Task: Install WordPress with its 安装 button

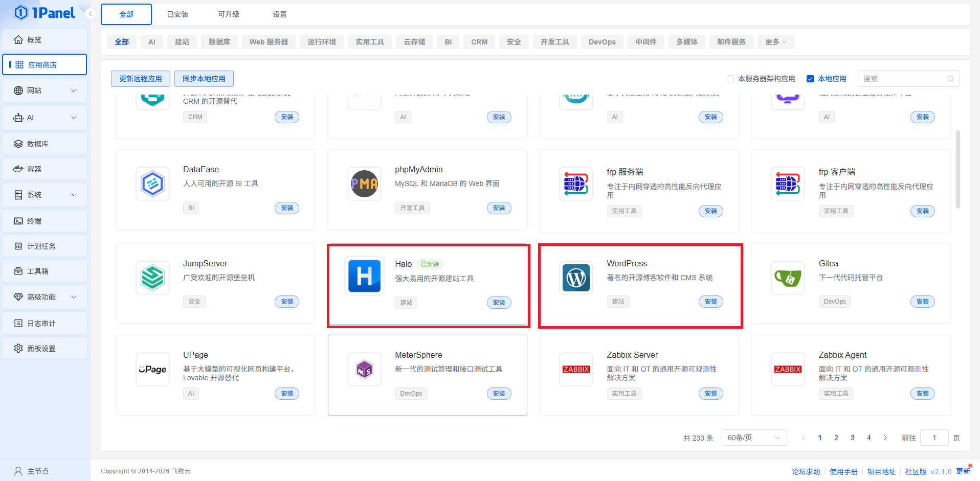Action: click(711, 302)
